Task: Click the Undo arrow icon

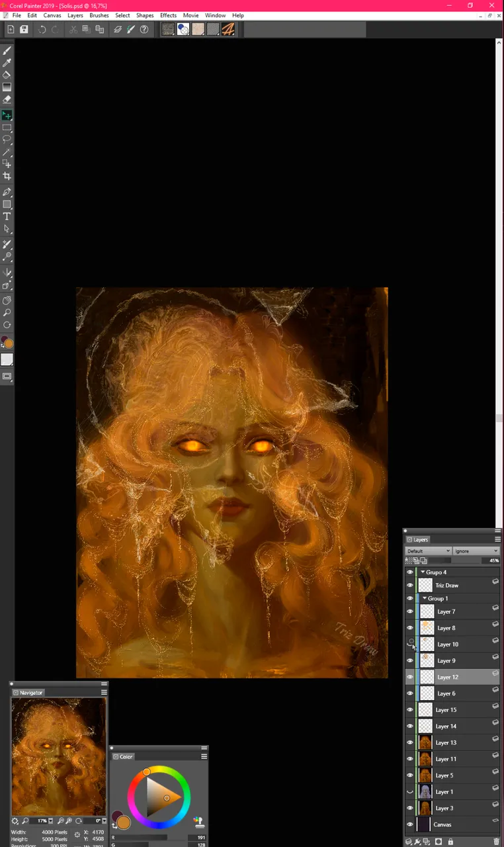Action: 42,29
